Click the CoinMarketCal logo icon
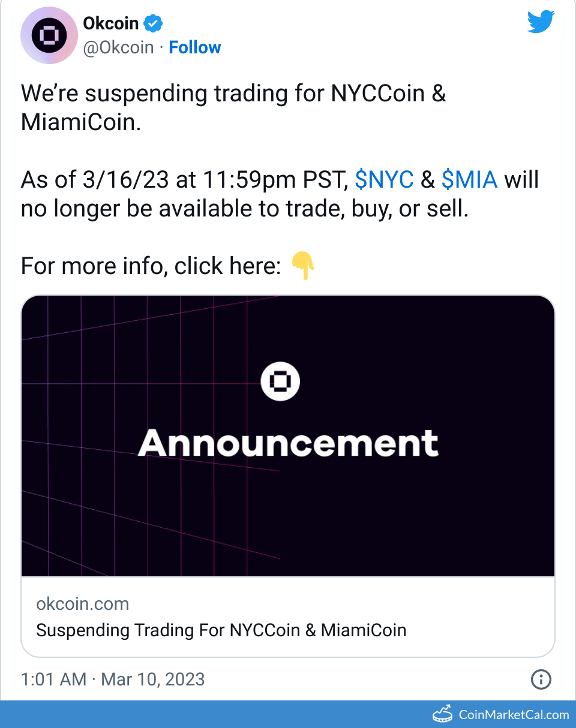The width and height of the screenshot is (576, 728). click(443, 714)
